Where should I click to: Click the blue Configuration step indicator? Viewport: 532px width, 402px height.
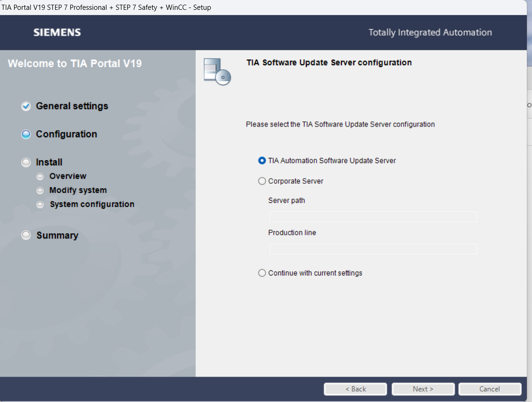click(26, 134)
